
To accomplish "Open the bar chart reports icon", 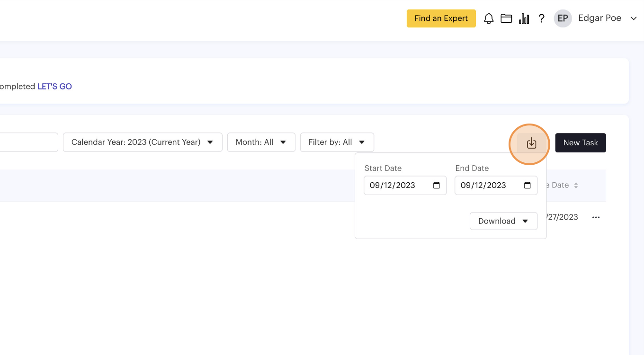I will 524,18.
